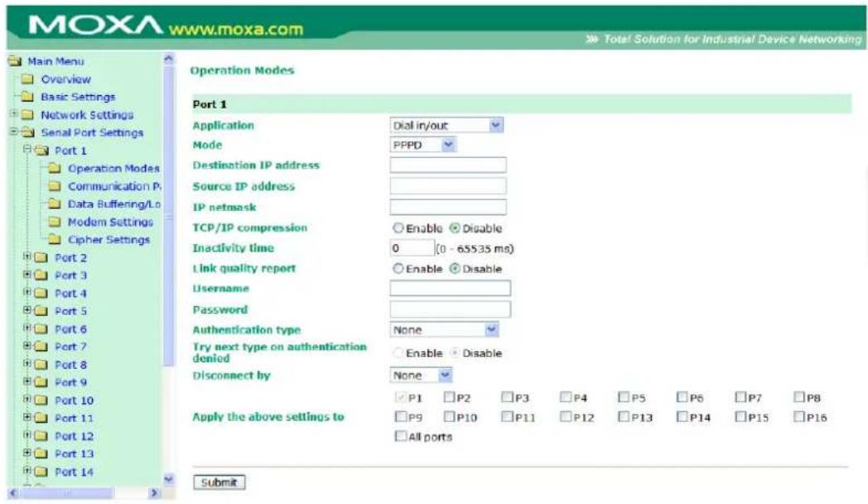Check the P10 port checkbox
This screenshot has width=868, height=504.
pyautogui.click(x=449, y=416)
